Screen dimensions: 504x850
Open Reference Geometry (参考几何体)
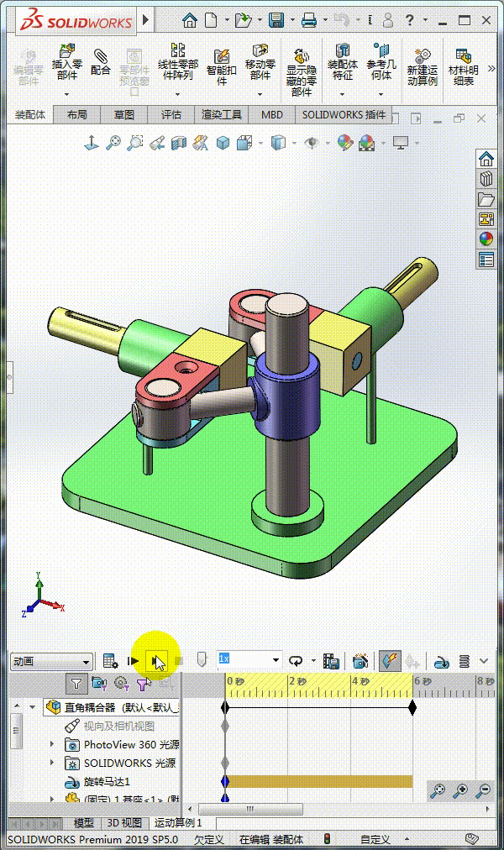381,63
